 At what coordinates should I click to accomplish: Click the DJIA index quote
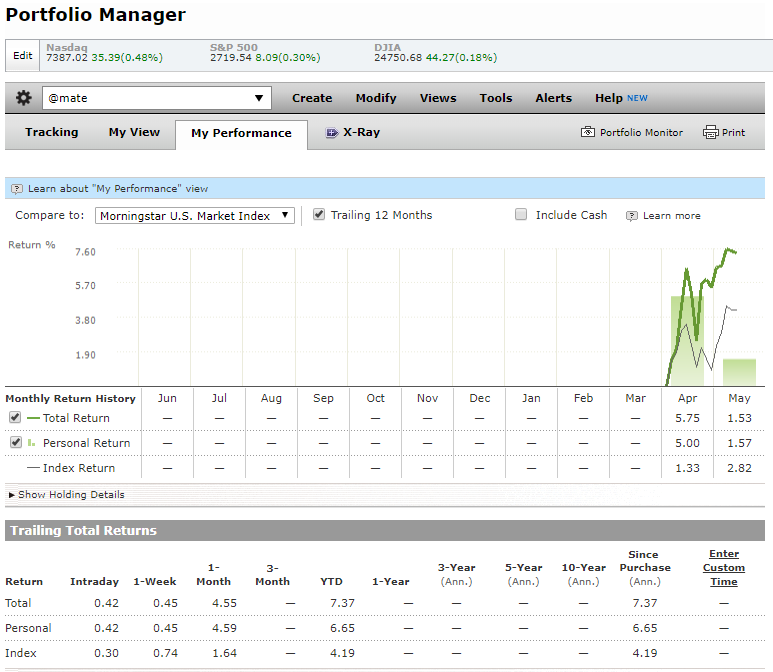(435, 53)
